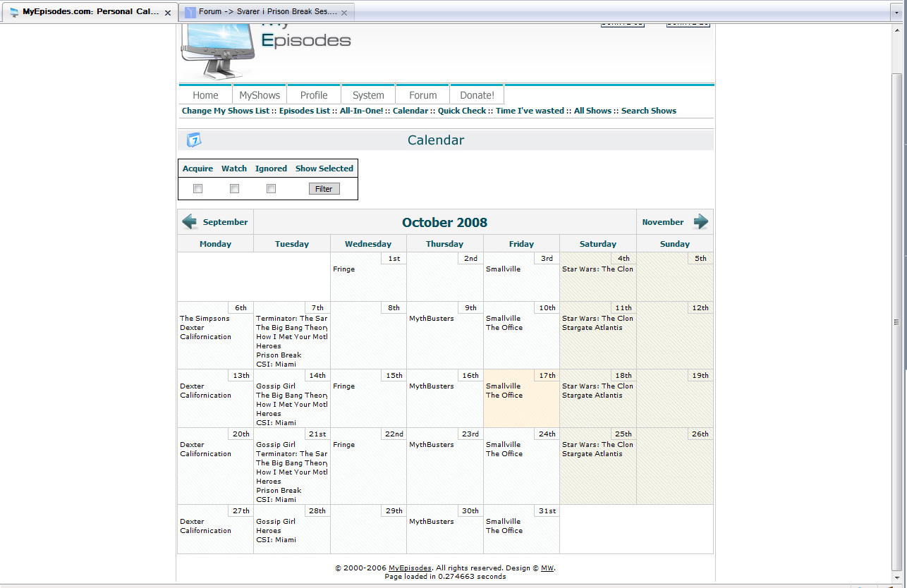Click Stargate Atlantis on October 11th

point(592,328)
